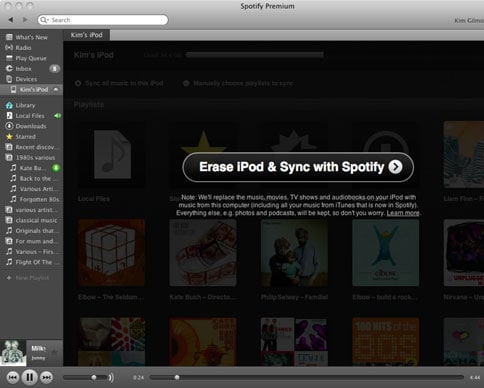Click the green download icon beside Kate Bu...
Screen dimensions: 484x388
(56, 168)
